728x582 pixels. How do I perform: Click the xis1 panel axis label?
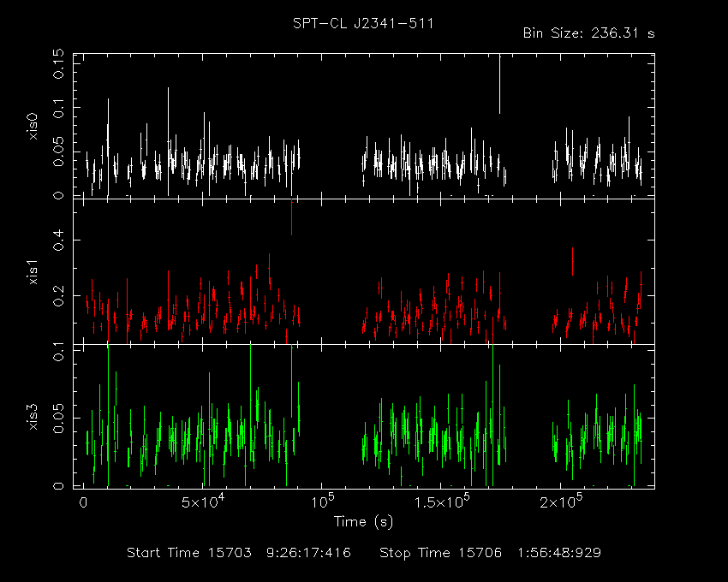(33, 272)
